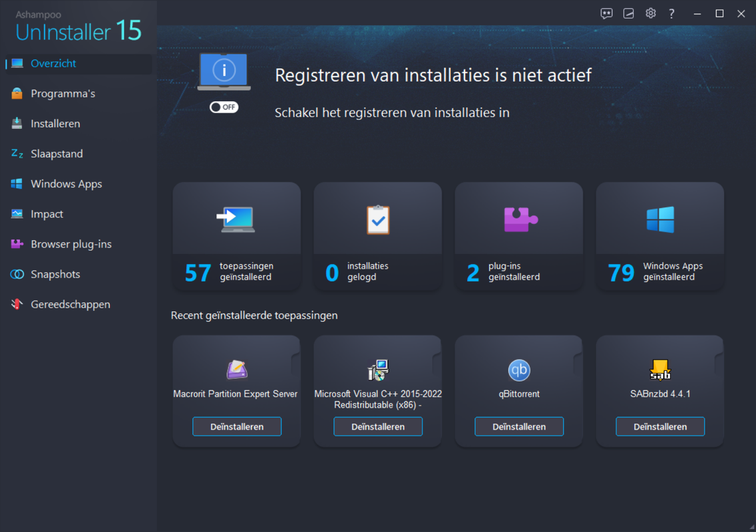Click the Browser plug-ins puzzle icon in sidebar
756x532 pixels.
[17, 244]
